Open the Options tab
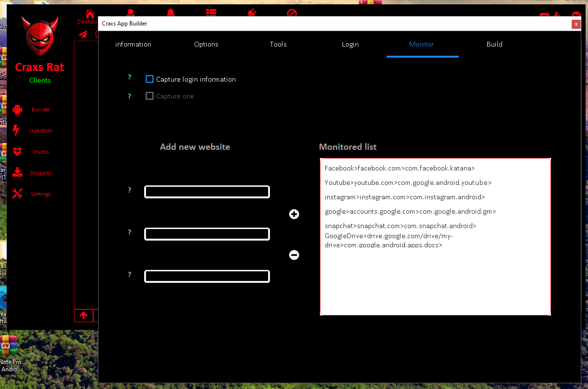This screenshot has height=389, width=588. (x=206, y=44)
